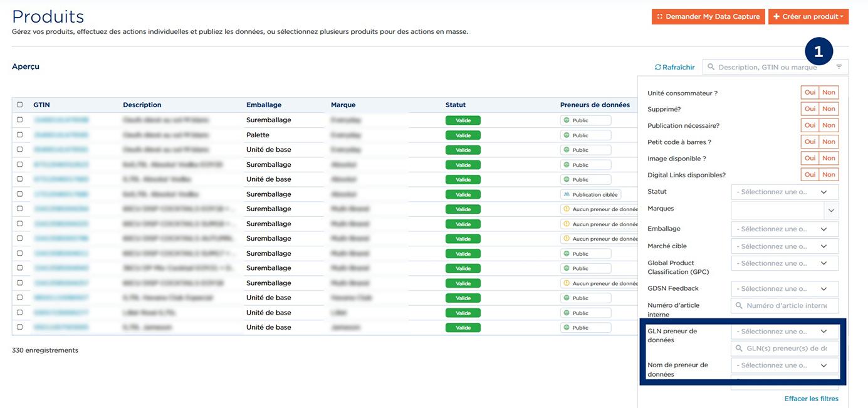Open the GDSN Feedback dropdown

pyautogui.click(x=785, y=289)
